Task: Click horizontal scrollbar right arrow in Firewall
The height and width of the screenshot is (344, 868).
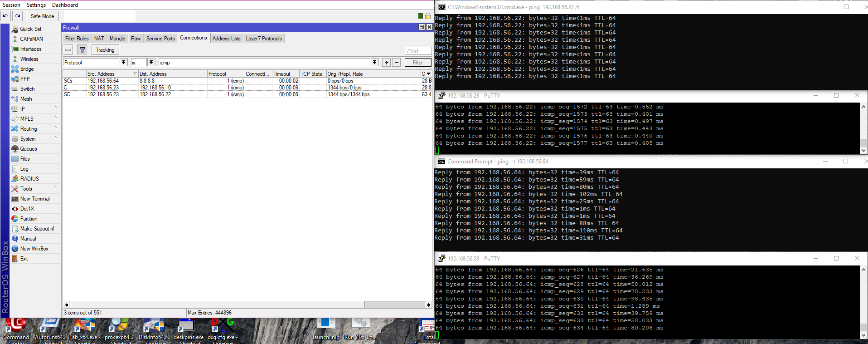Action: click(x=428, y=305)
